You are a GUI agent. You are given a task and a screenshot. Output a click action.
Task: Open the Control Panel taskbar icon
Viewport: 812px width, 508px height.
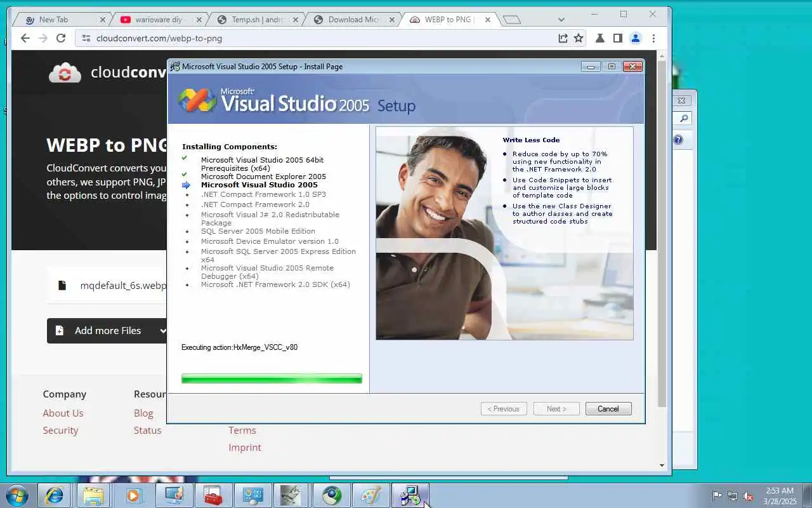coord(252,495)
